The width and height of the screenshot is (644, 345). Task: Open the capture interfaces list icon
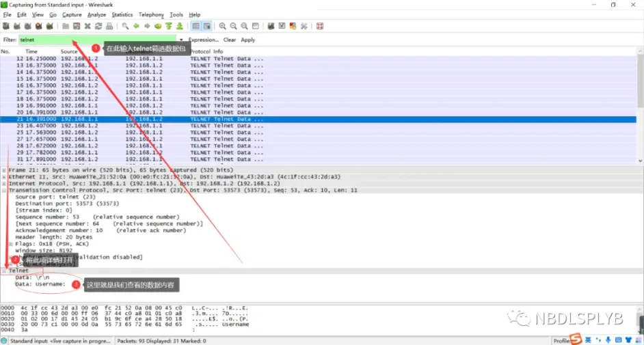[6, 26]
